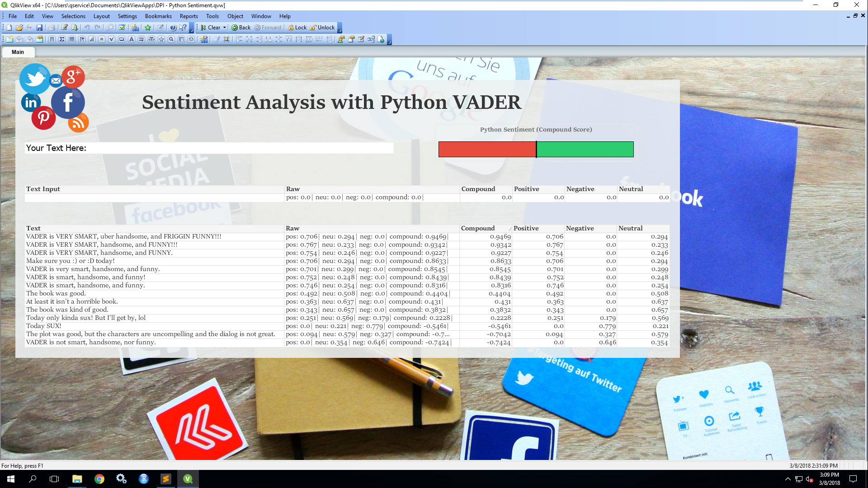Viewport: 868px width, 488px height.
Task: Click the Your Text Here input box
Action: [x=209, y=148]
